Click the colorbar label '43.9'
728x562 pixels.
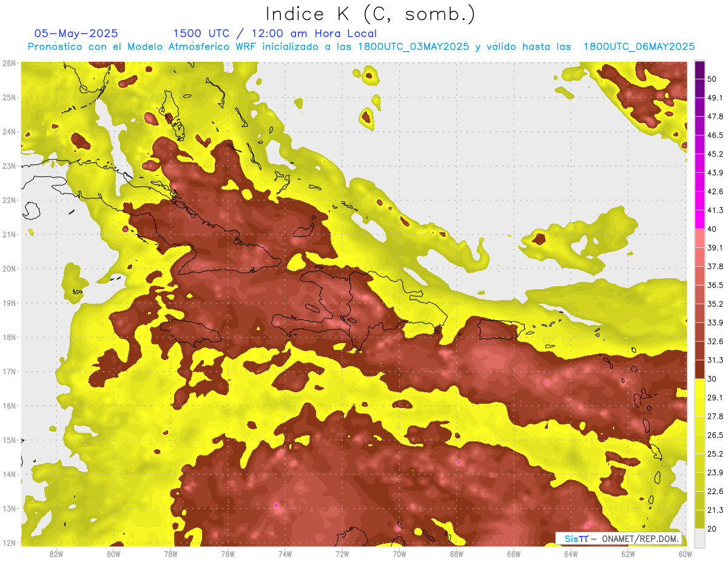pos(715,173)
